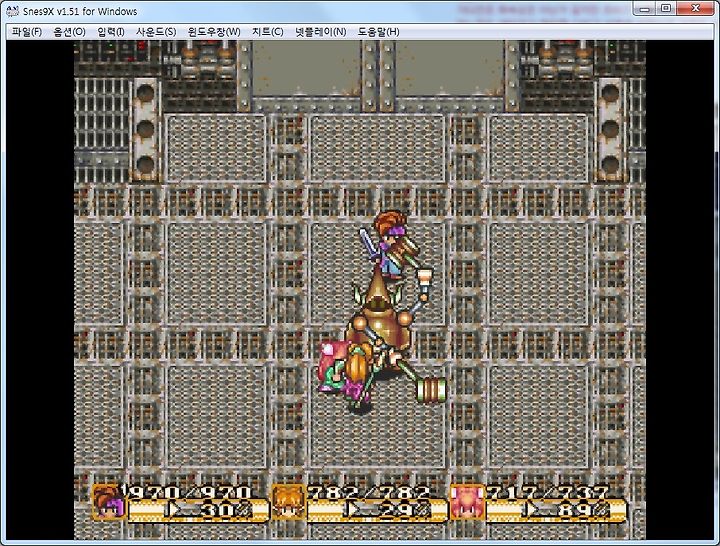Open the 윈도우창(W) menu

214,32
